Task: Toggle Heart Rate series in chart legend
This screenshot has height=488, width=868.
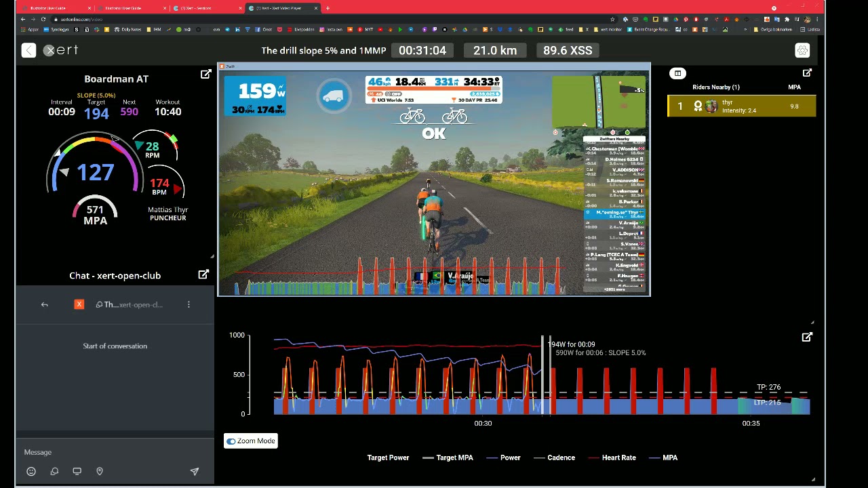Action: [612, 457]
